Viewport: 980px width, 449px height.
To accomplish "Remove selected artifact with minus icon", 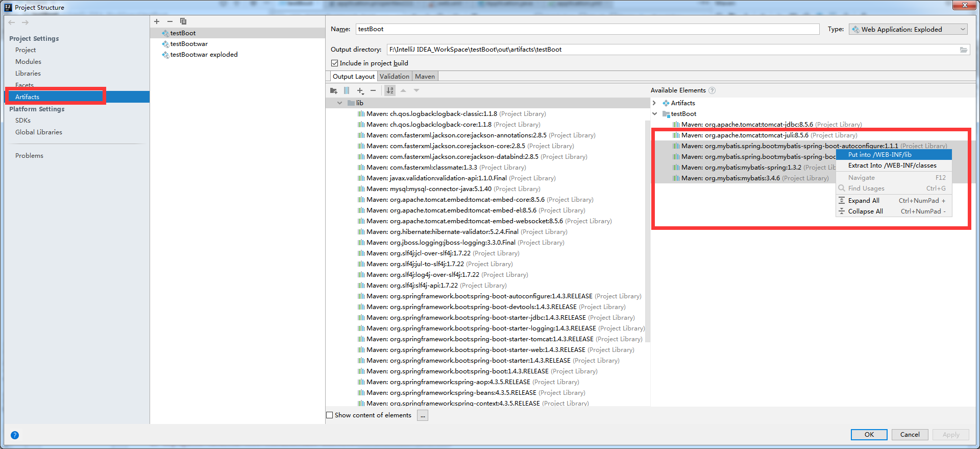I will [x=170, y=21].
